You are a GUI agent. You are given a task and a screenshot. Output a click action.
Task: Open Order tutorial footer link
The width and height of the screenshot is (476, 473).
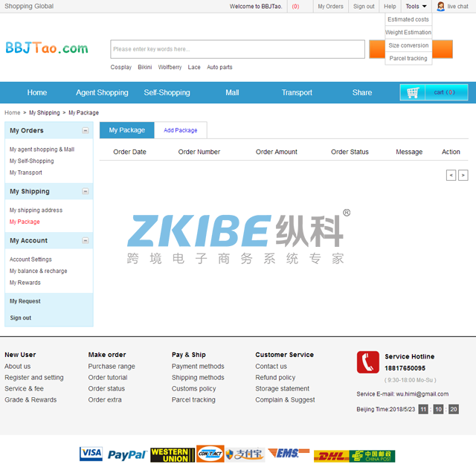tap(108, 377)
